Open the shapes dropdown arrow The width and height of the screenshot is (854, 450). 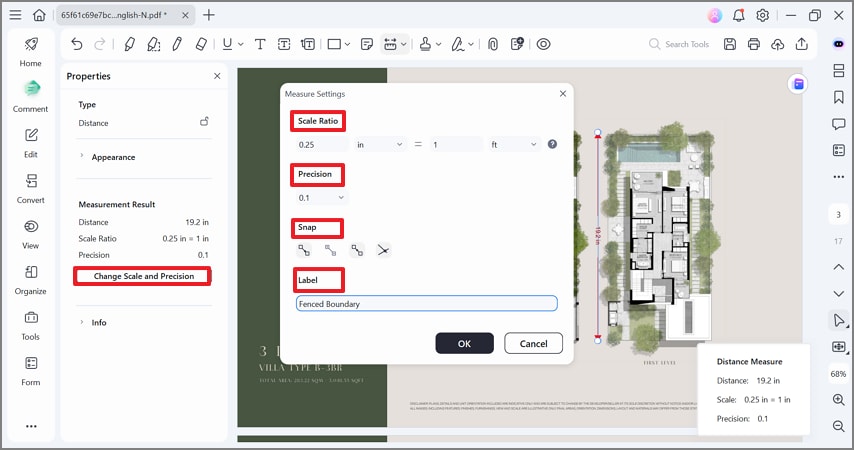coord(347,44)
